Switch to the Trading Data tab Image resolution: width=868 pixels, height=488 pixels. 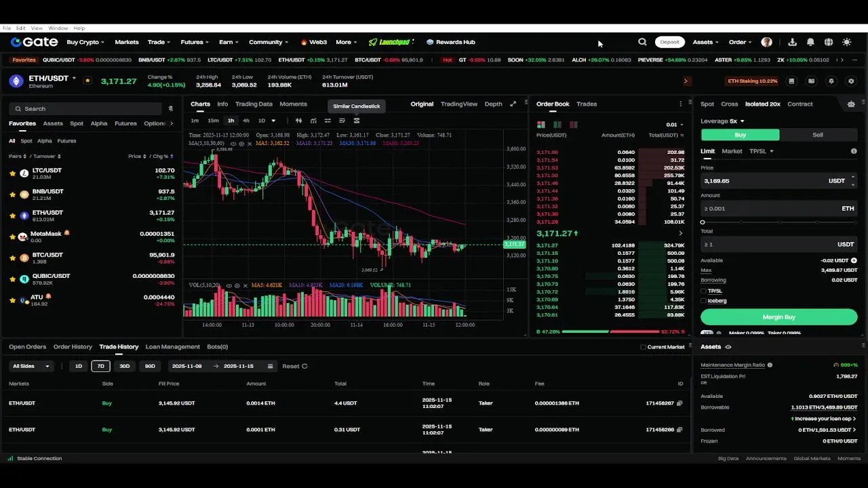tap(254, 104)
